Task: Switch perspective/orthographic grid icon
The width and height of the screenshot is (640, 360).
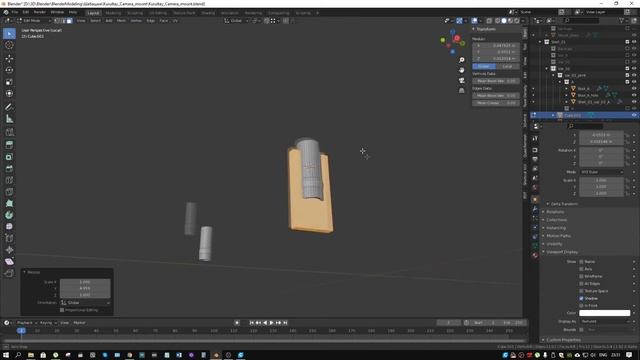Action: pyautogui.click(x=462, y=91)
